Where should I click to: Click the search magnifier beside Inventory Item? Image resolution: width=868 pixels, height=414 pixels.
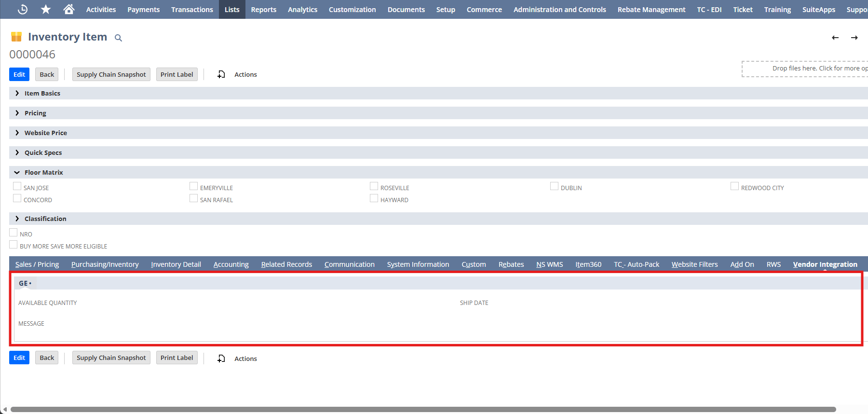118,38
